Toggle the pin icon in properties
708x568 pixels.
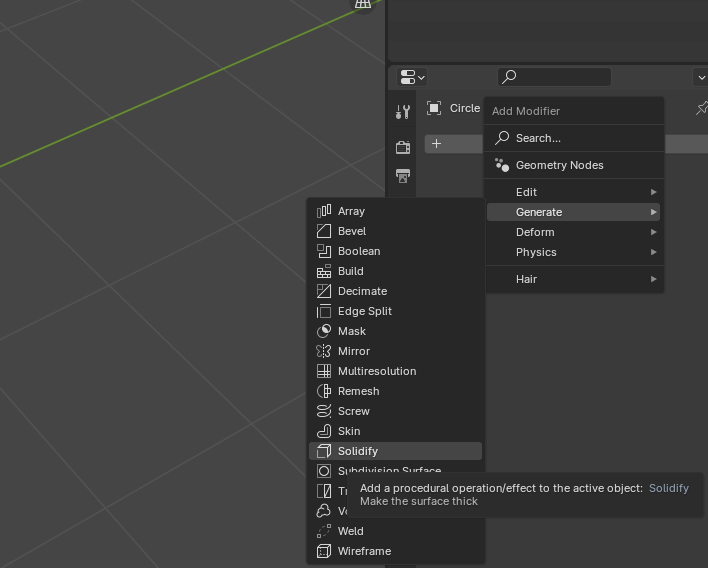pyautogui.click(x=702, y=108)
